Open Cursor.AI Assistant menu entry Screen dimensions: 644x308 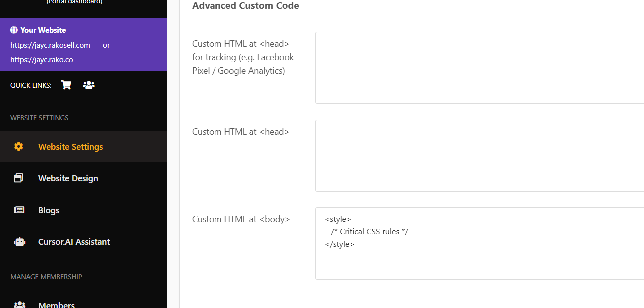74,242
